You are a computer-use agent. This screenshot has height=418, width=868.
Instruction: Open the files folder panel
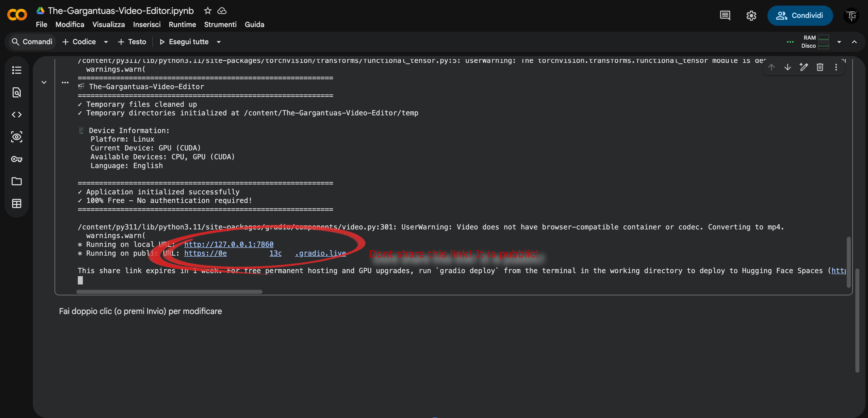pyautogui.click(x=16, y=181)
